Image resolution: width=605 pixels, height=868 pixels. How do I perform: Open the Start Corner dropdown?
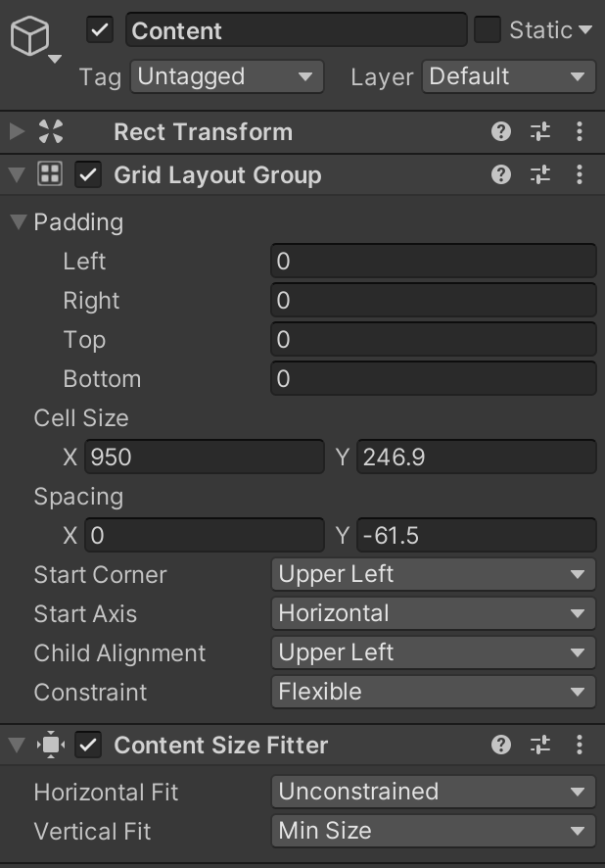click(x=433, y=575)
